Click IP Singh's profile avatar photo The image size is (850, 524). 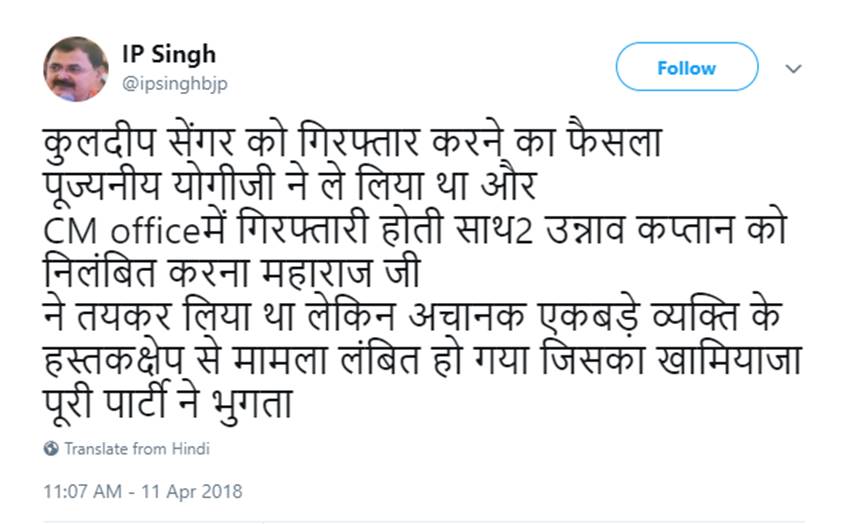[x=76, y=68]
